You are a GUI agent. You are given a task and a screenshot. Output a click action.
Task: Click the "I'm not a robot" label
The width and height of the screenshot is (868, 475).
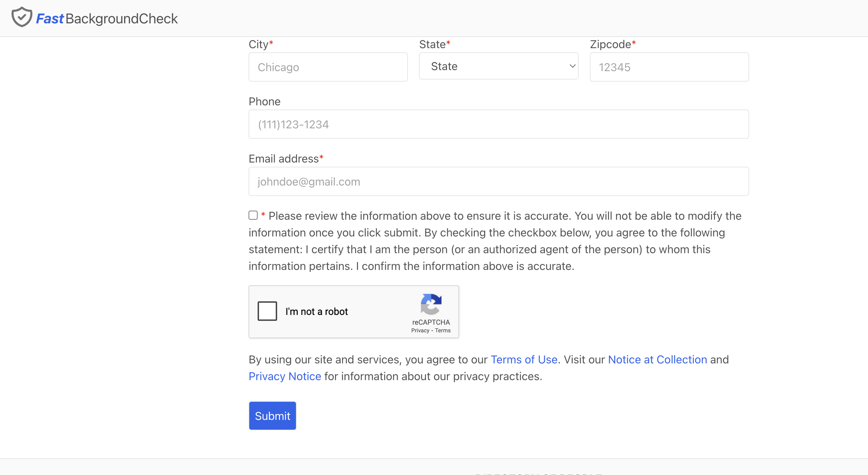317,311
